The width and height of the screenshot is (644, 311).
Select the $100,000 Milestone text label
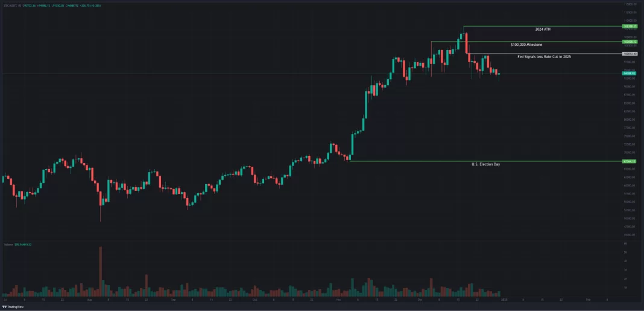point(526,45)
